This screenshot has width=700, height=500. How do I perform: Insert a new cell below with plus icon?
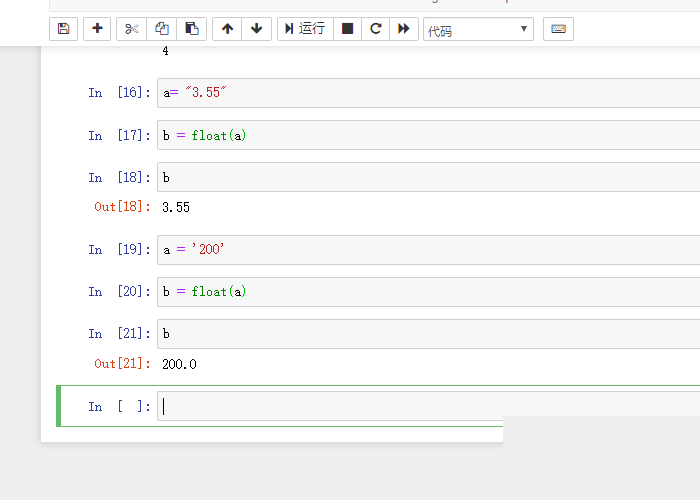pos(97,29)
